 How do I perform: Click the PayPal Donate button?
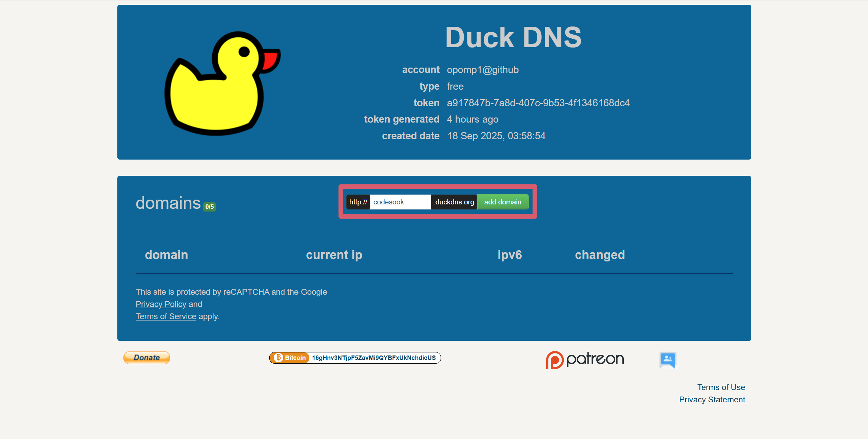(147, 358)
